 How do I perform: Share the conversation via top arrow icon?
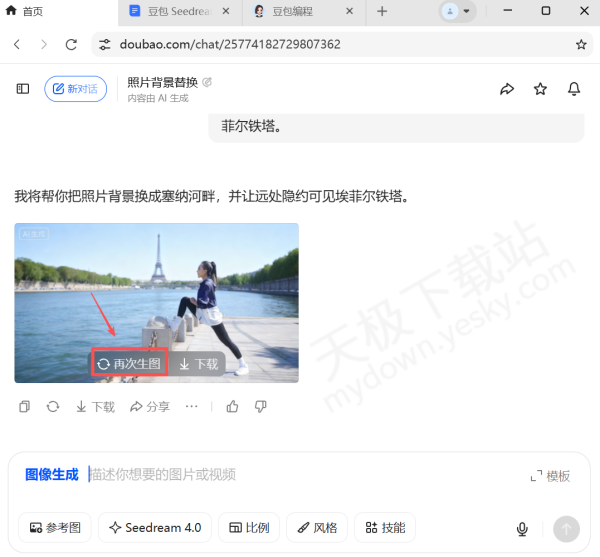507,89
